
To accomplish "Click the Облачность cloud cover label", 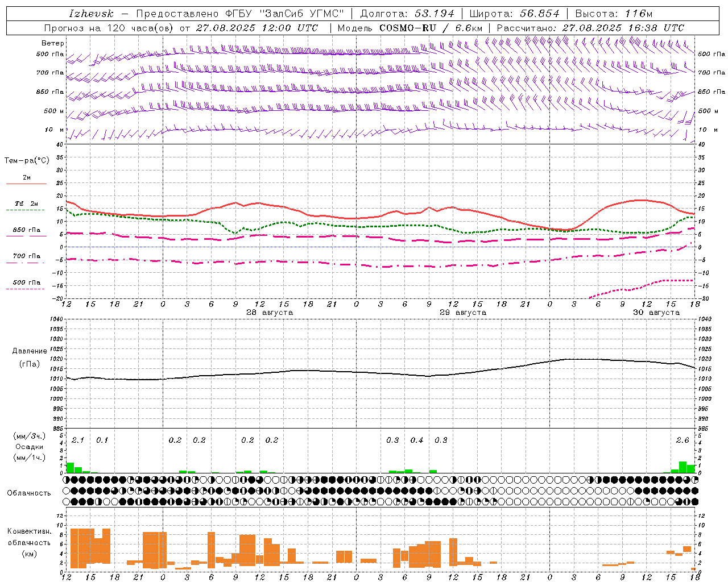I will pos(29,493).
